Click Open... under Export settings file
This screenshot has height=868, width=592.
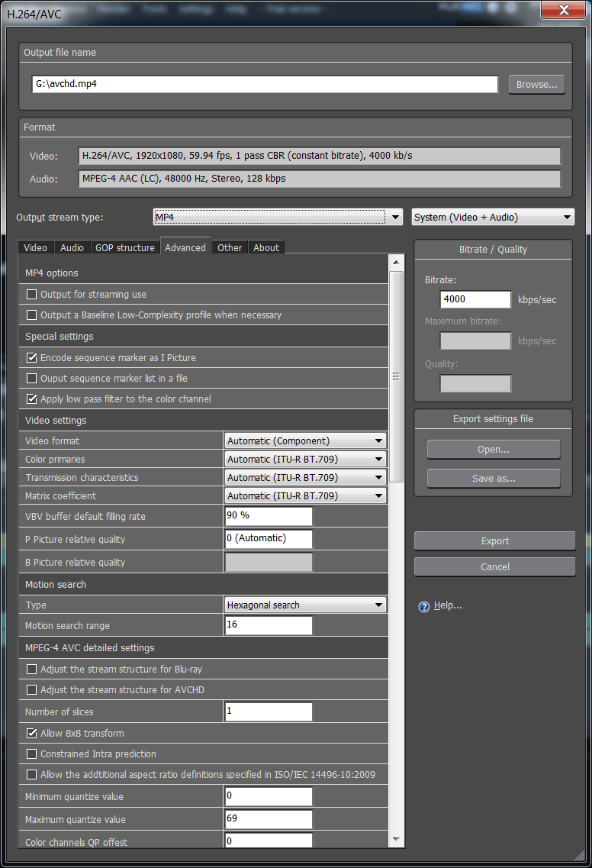point(494,450)
